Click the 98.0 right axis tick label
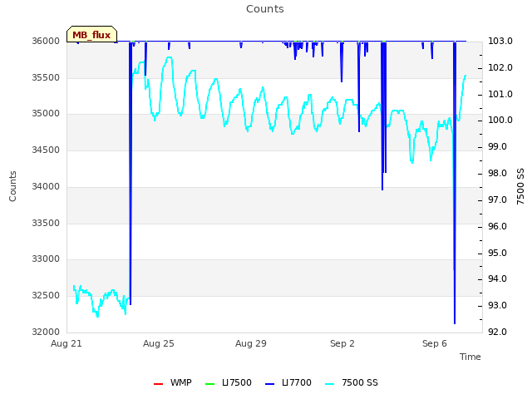Screen dimensions: 532x399 [x=497, y=174]
